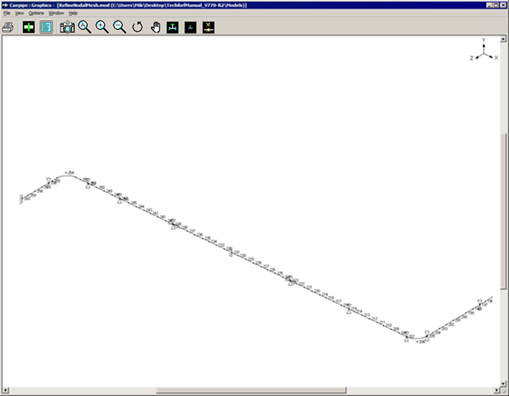
Task: Open the Window menu
Action: [56, 13]
